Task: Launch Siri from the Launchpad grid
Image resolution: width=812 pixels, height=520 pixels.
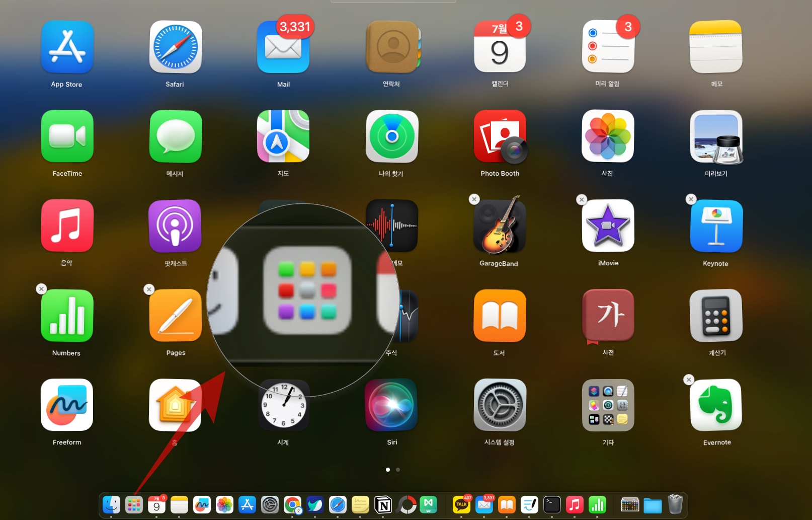Action: click(391, 405)
